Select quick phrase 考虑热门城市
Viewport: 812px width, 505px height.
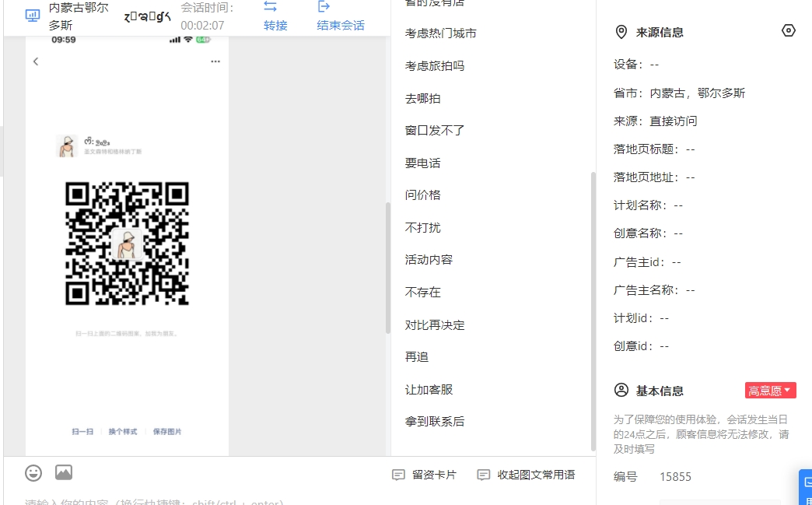coord(441,33)
